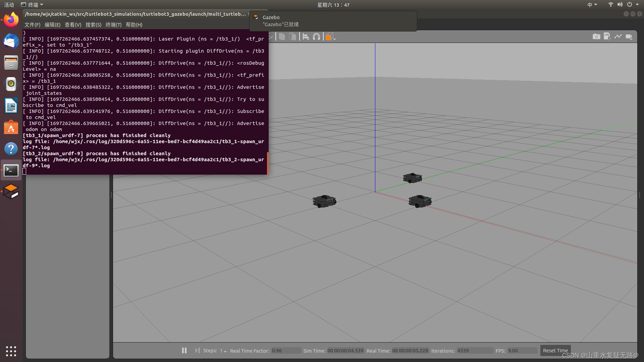Screen dimensions: 644x362
Task: Open terminal 搜索(S) menu
Action: pos(93,25)
